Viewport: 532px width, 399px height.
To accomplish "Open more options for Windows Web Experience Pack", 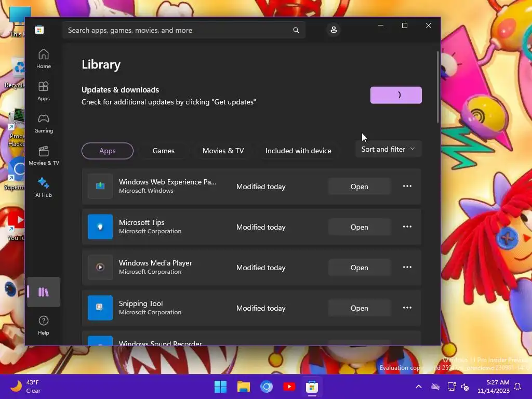I will point(407,187).
